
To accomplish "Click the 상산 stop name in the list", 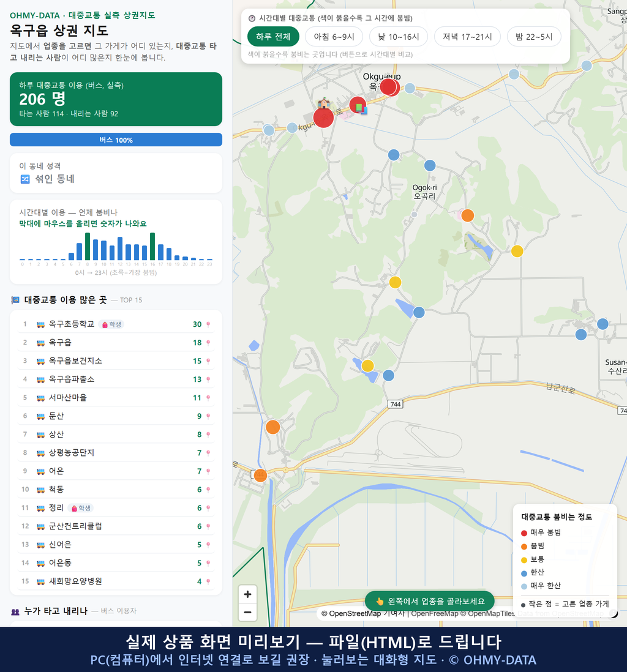I will [56, 435].
